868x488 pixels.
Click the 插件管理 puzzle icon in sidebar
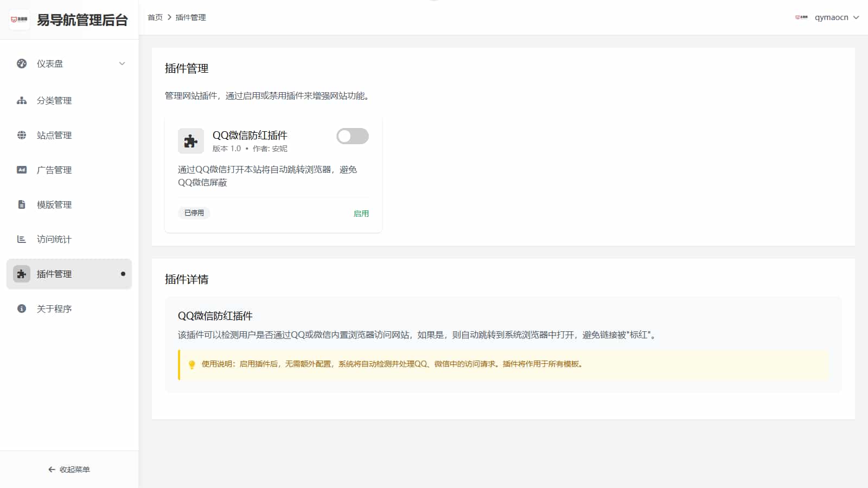tap(22, 274)
